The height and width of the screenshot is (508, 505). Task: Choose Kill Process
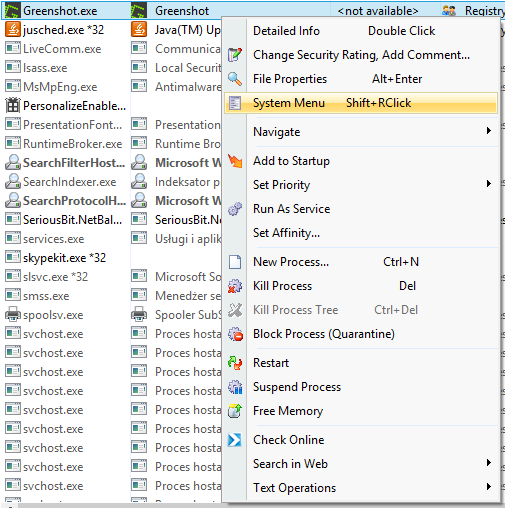(x=361, y=286)
